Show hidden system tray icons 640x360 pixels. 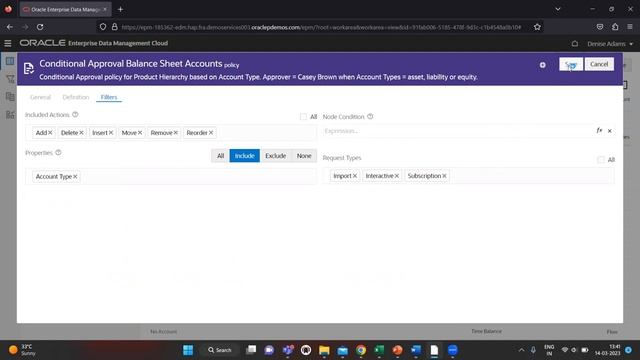tap(521, 350)
